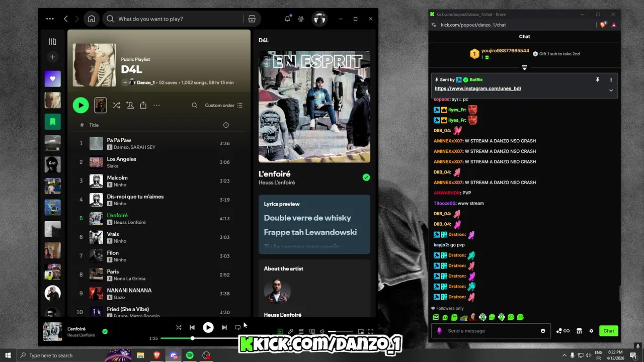The height and width of the screenshot is (362, 644).
Task: Open the miniplayer
Action: (361, 331)
